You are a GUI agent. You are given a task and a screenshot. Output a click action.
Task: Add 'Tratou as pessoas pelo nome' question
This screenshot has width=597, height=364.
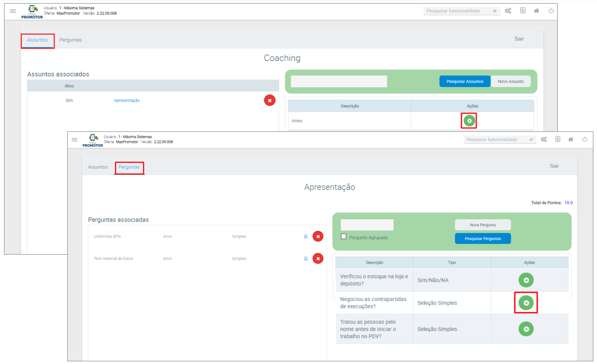pos(526,329)
